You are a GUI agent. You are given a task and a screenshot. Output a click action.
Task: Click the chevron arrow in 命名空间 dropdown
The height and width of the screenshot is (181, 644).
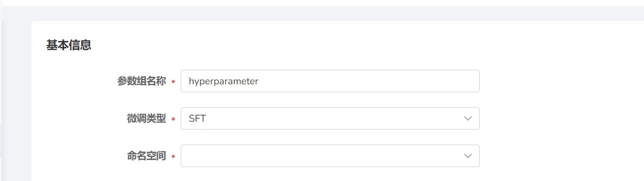click(x=468, y=156)
